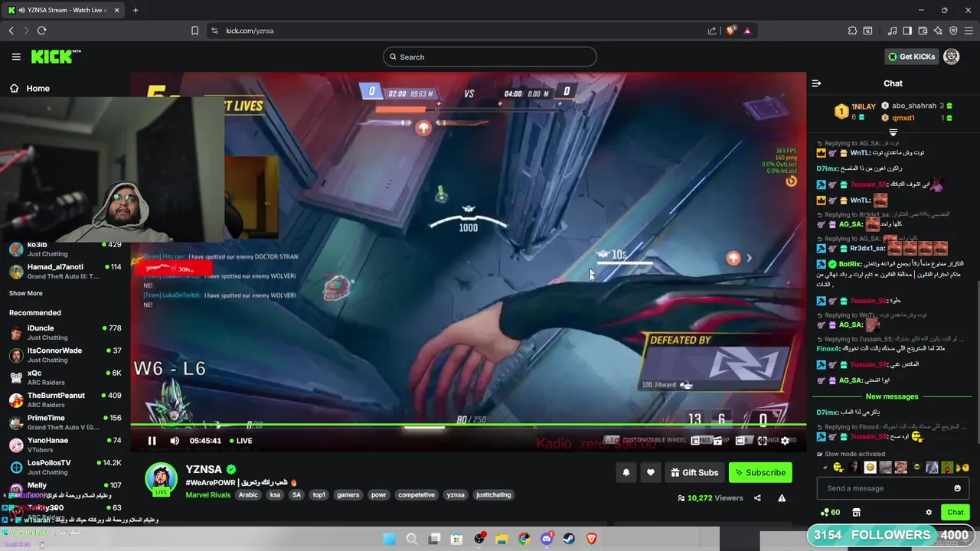
Task: Open Brave Leo AI sparkle icon
Action: point(938,31)
